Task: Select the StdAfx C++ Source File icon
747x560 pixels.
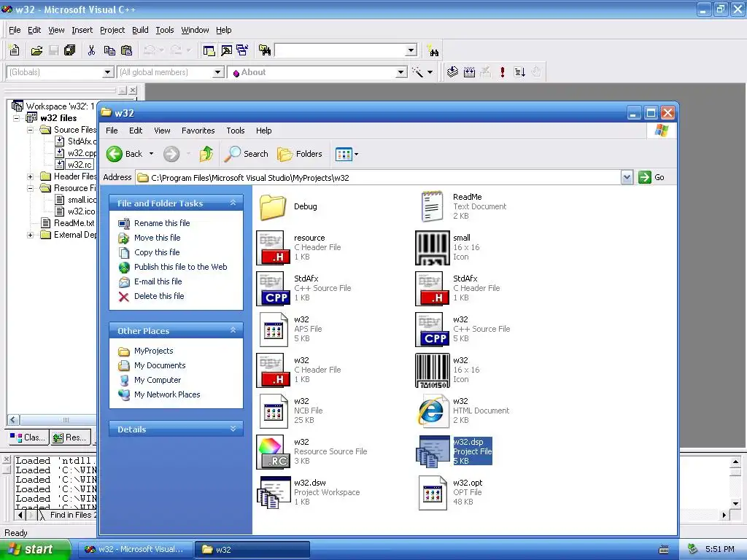Action: click(x=273, y=289)
